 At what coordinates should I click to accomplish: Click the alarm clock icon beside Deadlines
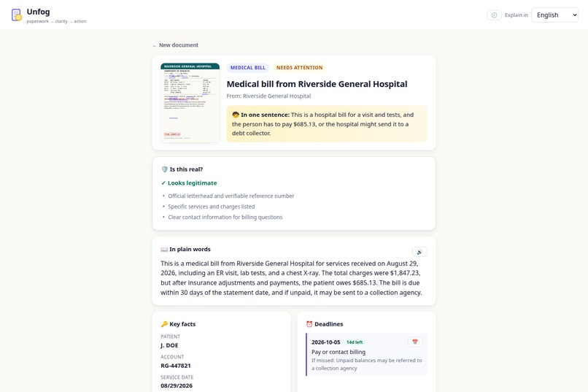(309, 324)
